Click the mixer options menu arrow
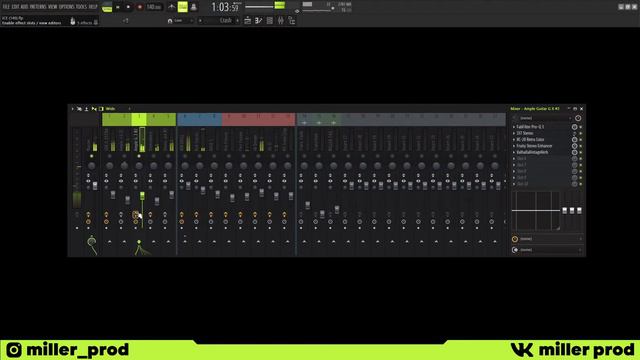 click(x=73, y=109)
